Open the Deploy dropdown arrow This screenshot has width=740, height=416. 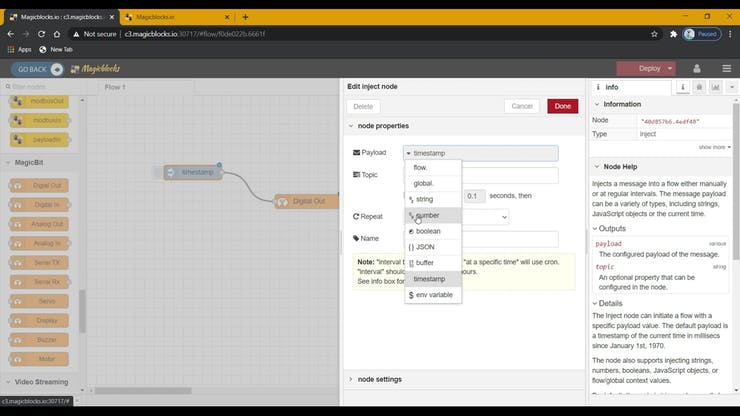coord(670,68)
